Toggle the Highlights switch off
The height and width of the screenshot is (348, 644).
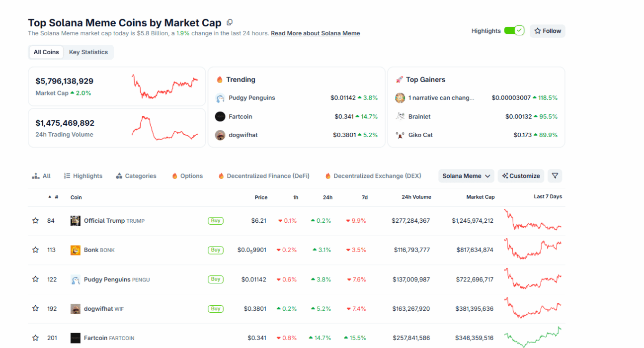pos(514,31)
